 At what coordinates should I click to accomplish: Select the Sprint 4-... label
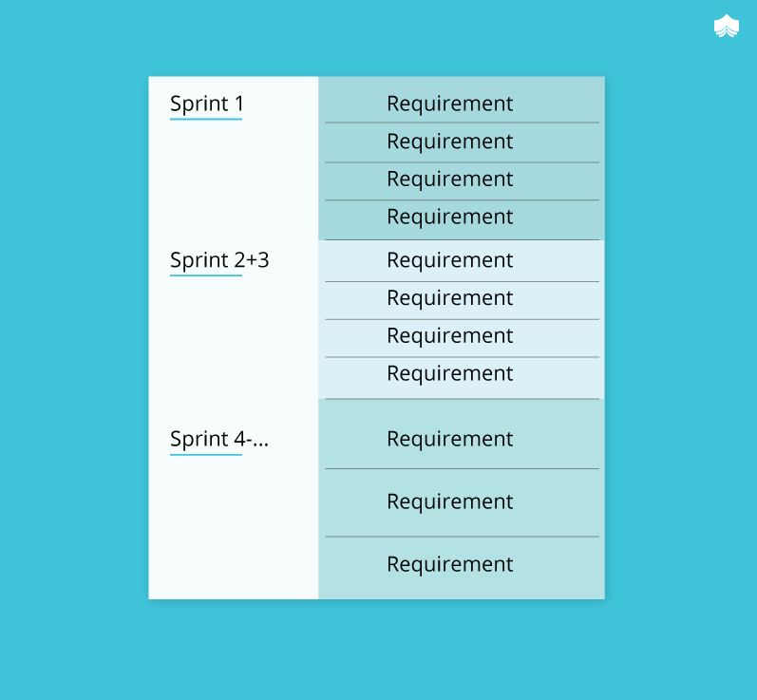click(219, 439)
